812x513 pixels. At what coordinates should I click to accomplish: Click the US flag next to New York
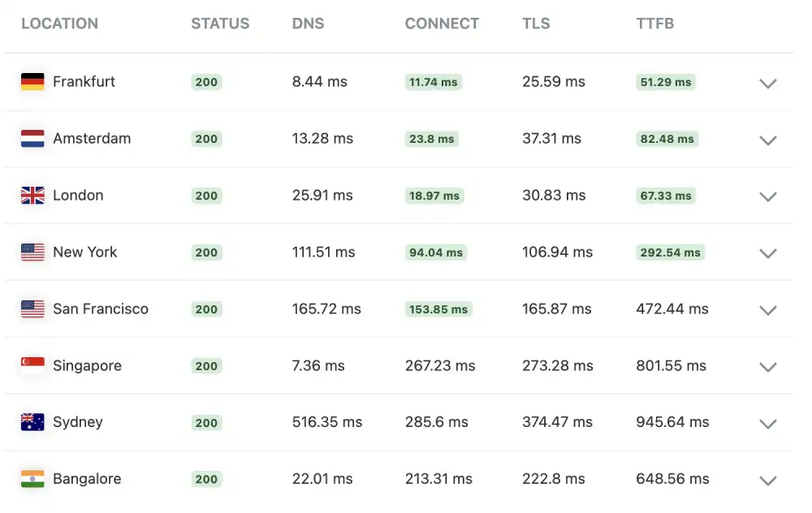pos(31,252)
